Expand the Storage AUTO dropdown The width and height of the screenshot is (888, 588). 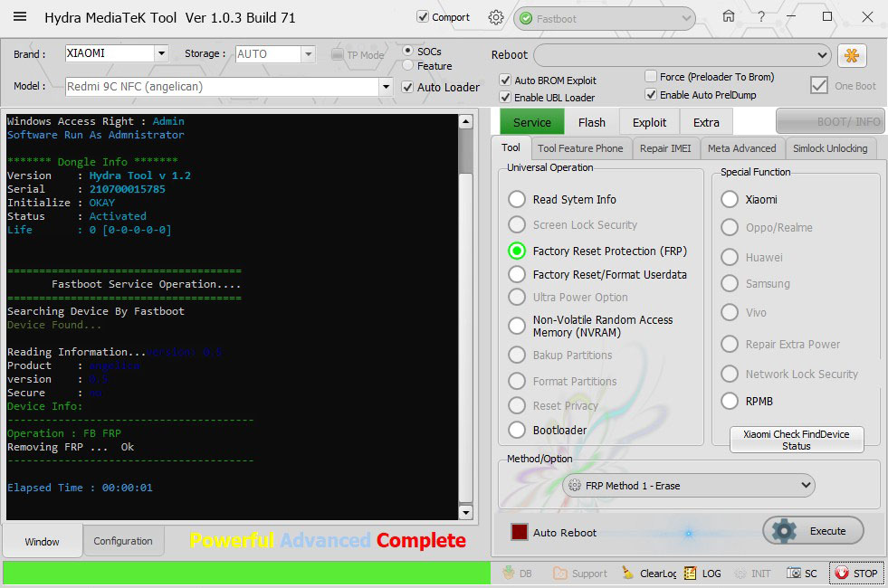(308, 53)
